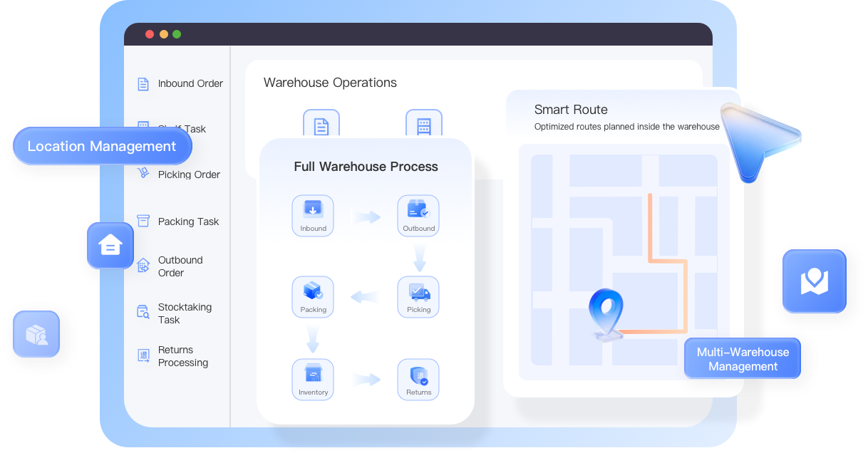Click the floating map marker tile
The image size is (868, 453).
tap(815, 281)
